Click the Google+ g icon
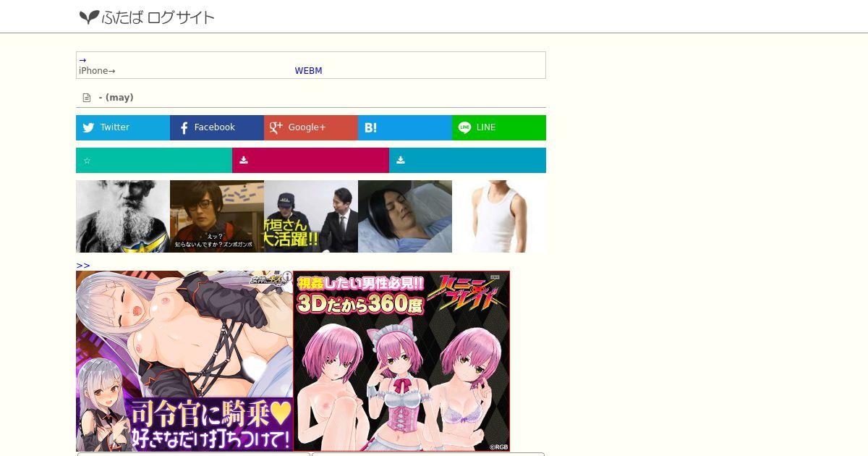 [x=276, y=127]
